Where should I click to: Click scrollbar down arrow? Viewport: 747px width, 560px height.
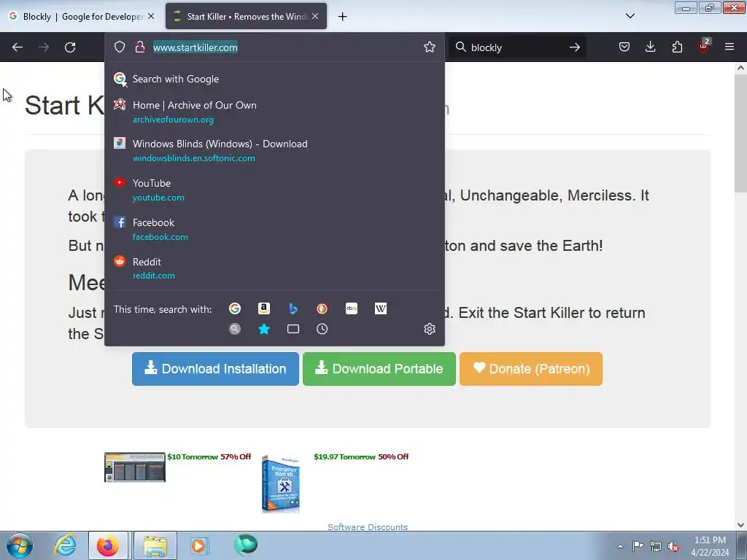pos(740,525)
